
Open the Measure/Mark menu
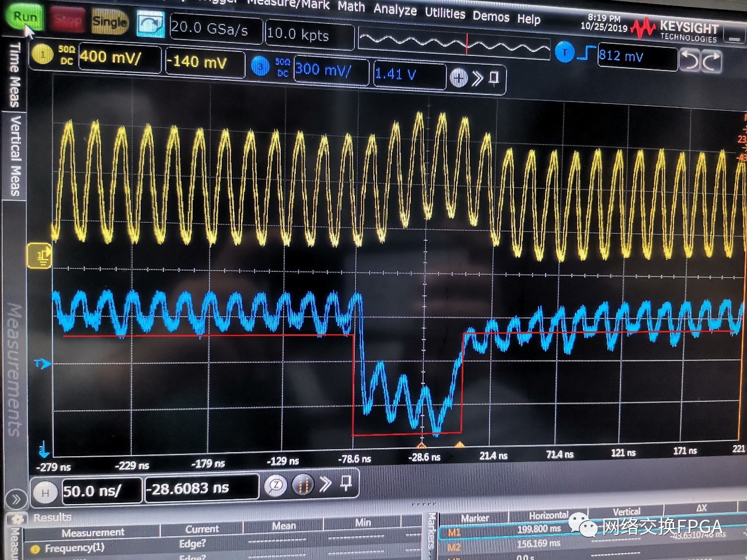tap(288, 4)
